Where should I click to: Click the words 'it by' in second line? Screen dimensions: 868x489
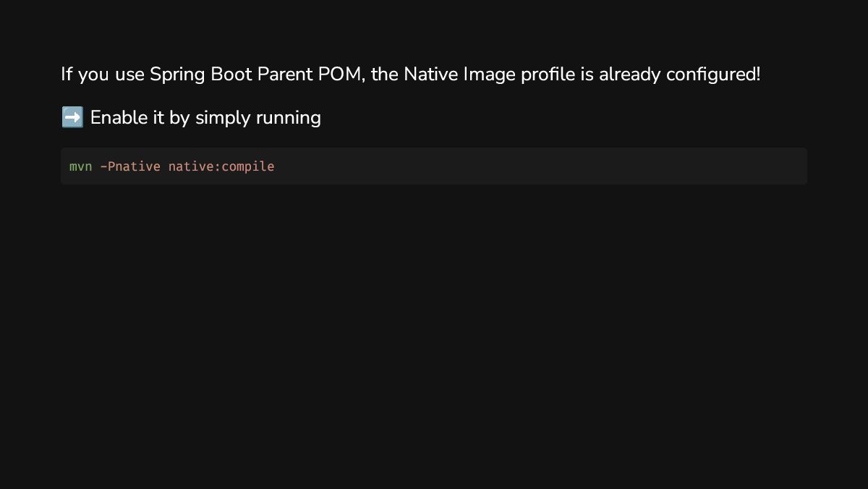[170, 117]
